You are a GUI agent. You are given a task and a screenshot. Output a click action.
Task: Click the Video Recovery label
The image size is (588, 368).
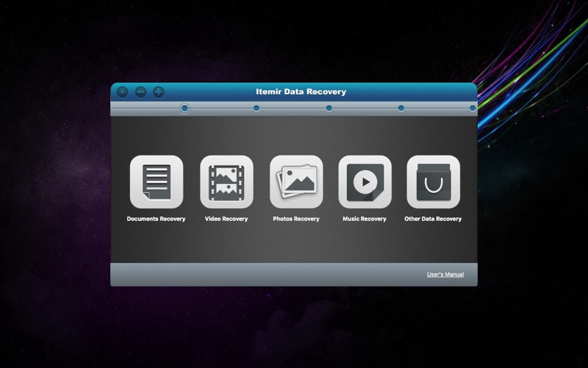click(x=226, y=219)
